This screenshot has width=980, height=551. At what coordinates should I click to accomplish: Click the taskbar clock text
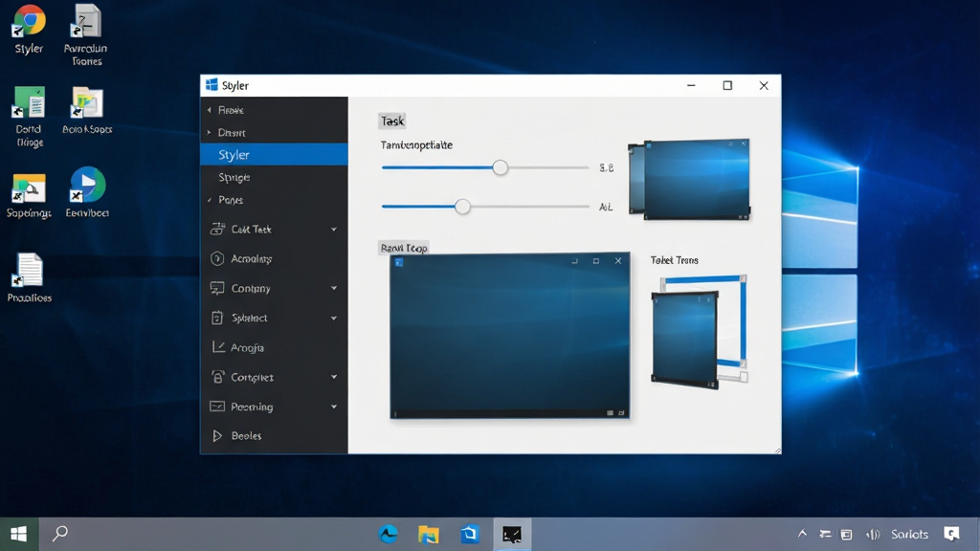coord(909,534)
